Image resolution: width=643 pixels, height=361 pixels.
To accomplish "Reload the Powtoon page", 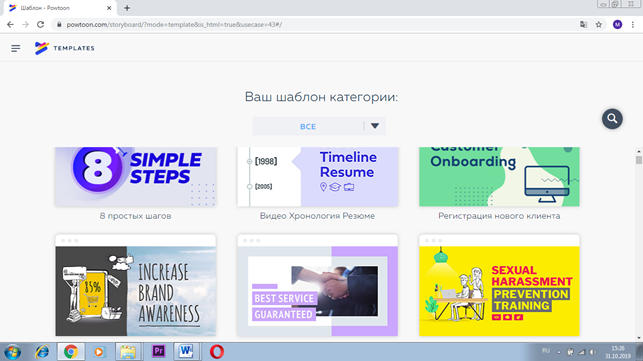I will click(x=40, y=25).
